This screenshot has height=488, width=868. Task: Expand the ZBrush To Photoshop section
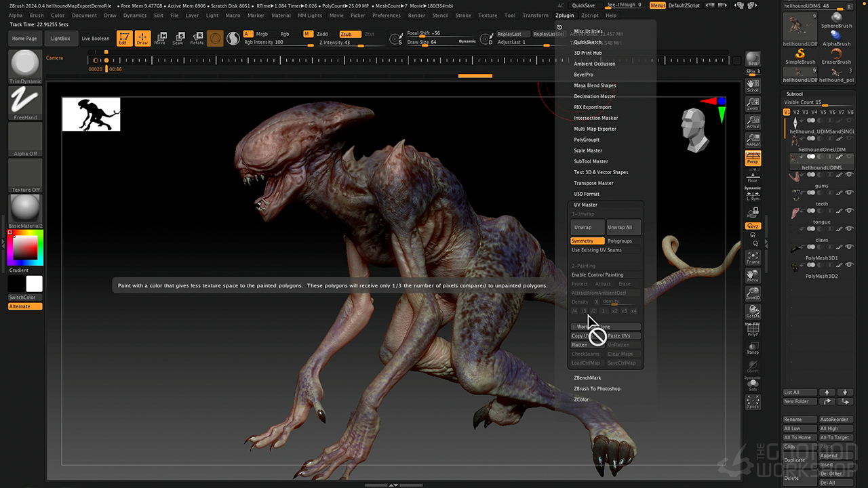[597, 388]
